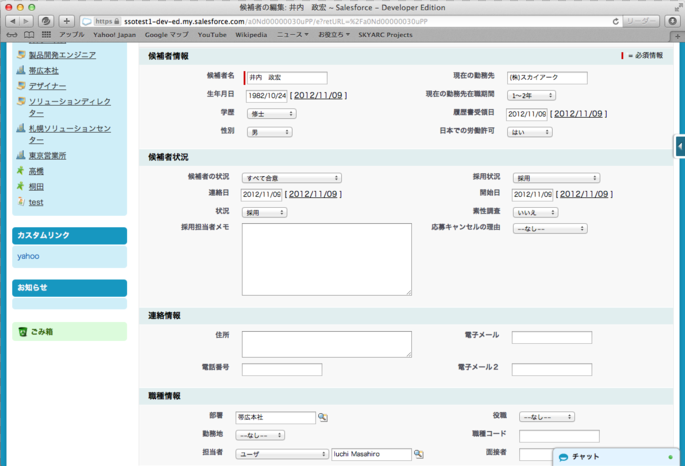
Task: Click the 東京営業所 recent item link
Action: click(x=47, y=156)
